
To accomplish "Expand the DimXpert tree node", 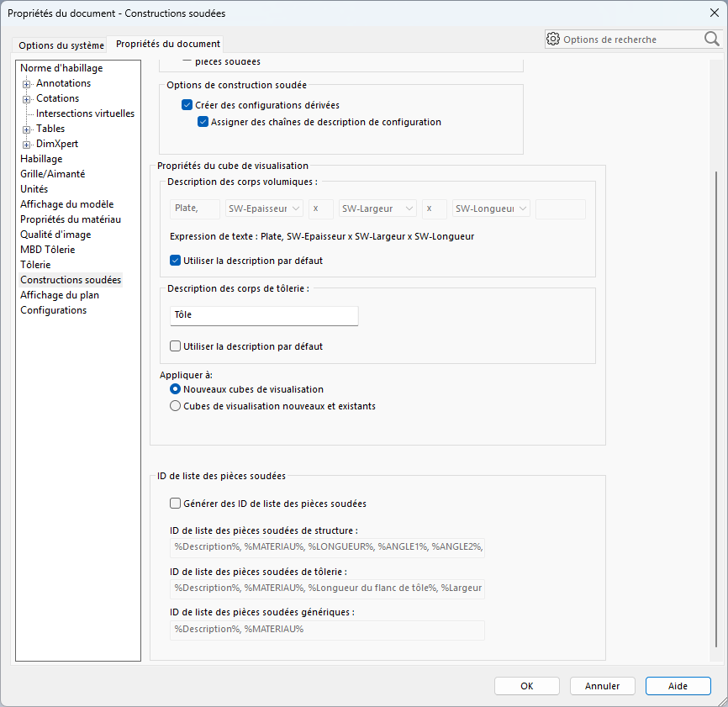I will [27, 145].
